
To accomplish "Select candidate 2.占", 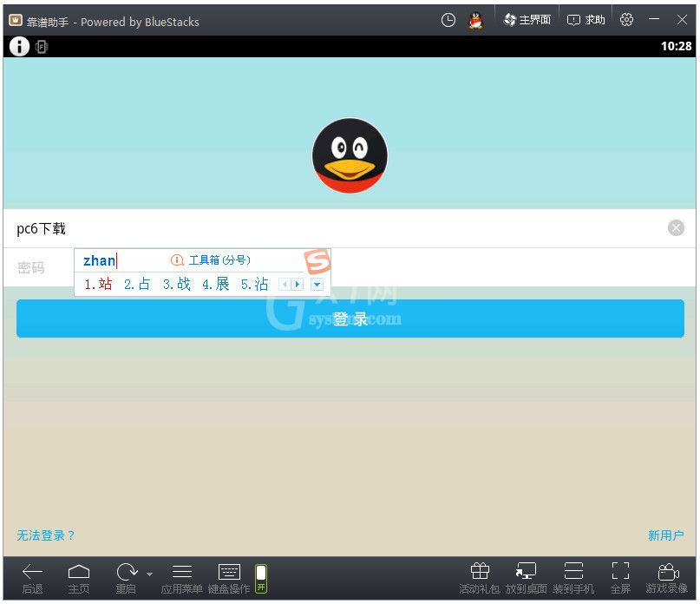I will tap(137, 284).
